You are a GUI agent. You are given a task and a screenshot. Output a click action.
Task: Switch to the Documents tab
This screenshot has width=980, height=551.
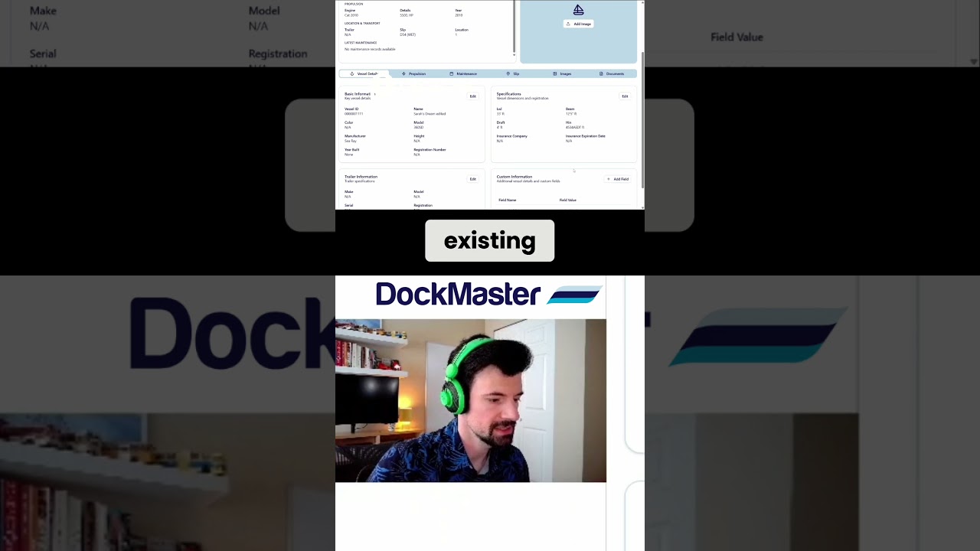click(x=612, y=74)
